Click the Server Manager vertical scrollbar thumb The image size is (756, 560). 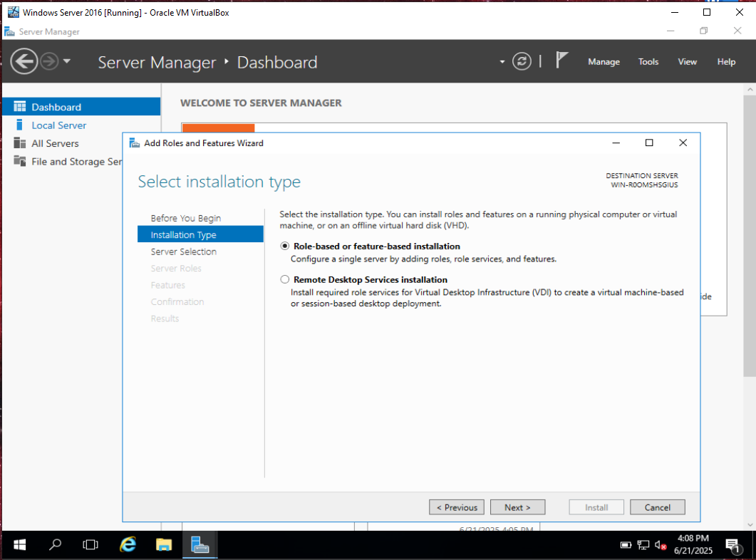pyautogui.click(x=750, y=236)
